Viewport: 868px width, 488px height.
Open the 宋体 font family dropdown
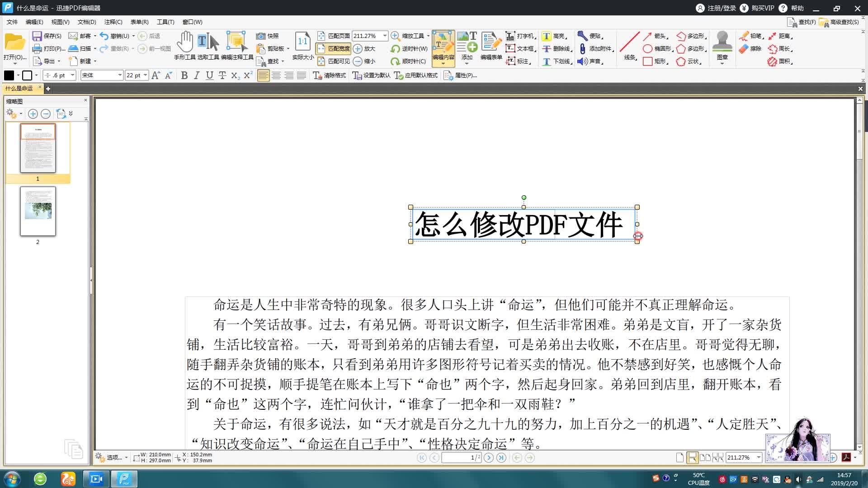pos(119,75)
